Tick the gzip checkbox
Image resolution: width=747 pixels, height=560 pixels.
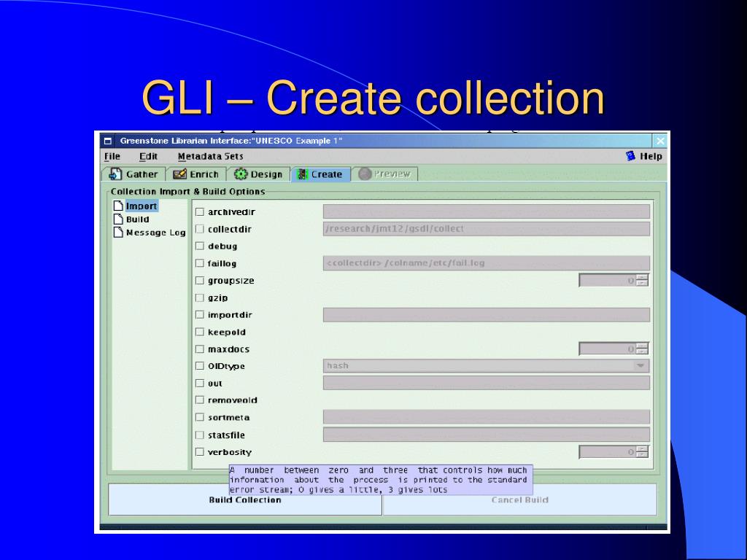pos(200,297)
